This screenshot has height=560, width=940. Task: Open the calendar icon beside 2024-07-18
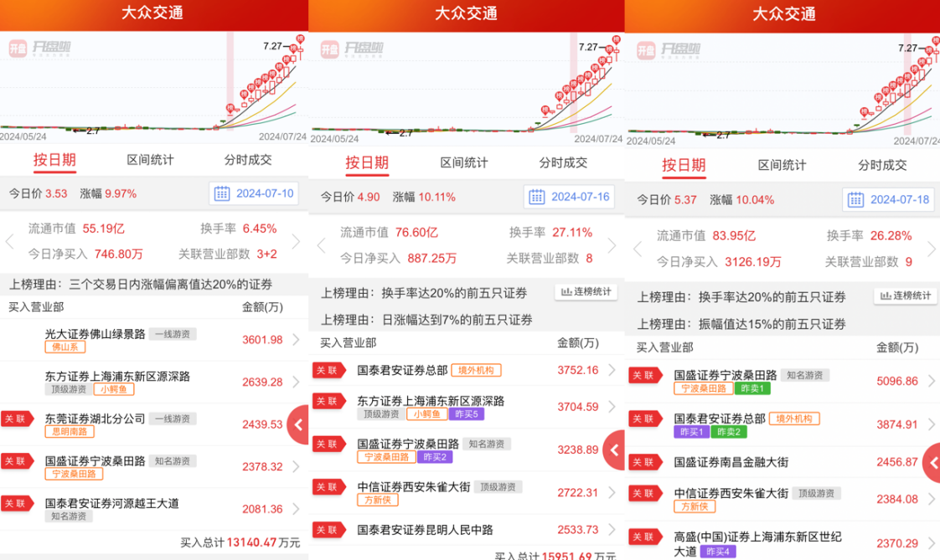(x=855, y=199)
